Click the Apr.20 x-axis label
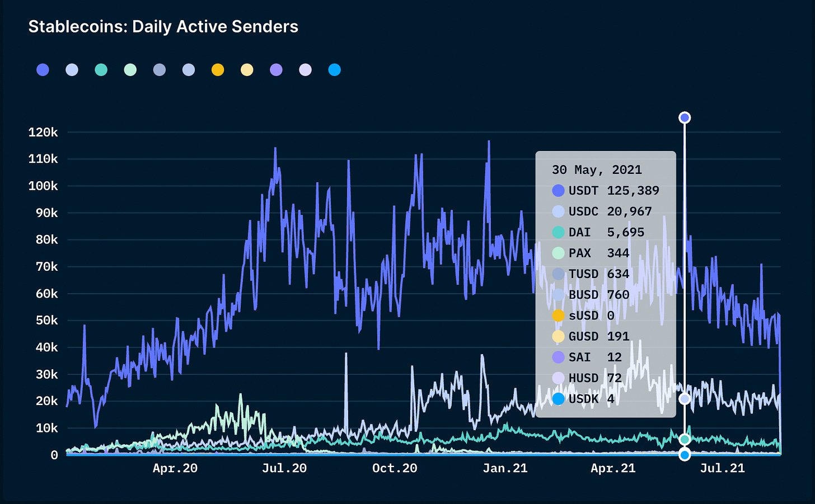815x504 pixels. [x=175, y=469]
